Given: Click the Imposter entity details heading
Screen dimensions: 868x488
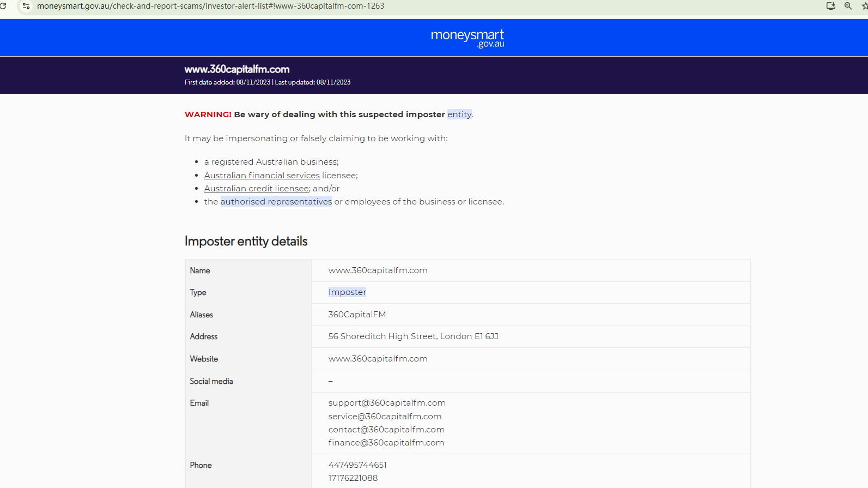Looking at the screenshot, I should point(246,241).
